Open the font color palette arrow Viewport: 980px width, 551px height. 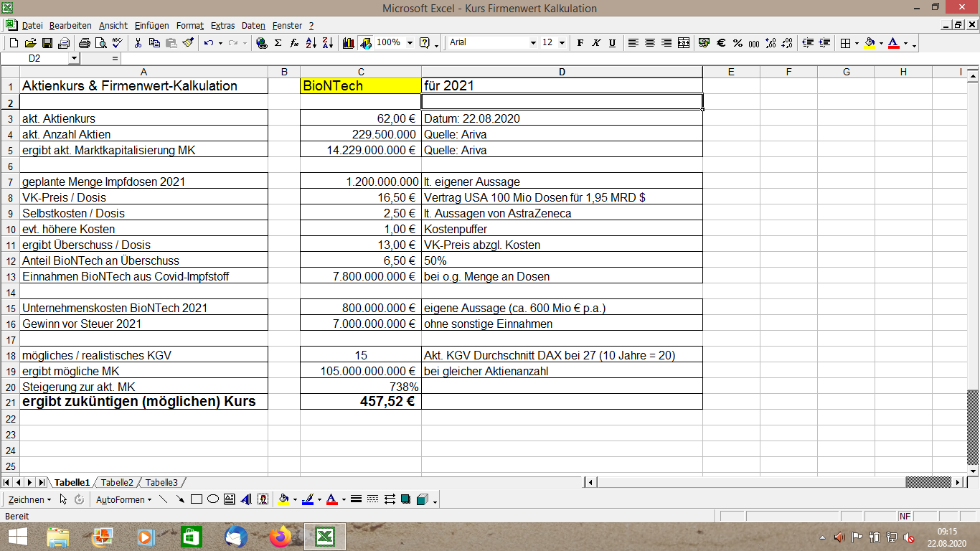click(x=905, y=43)
